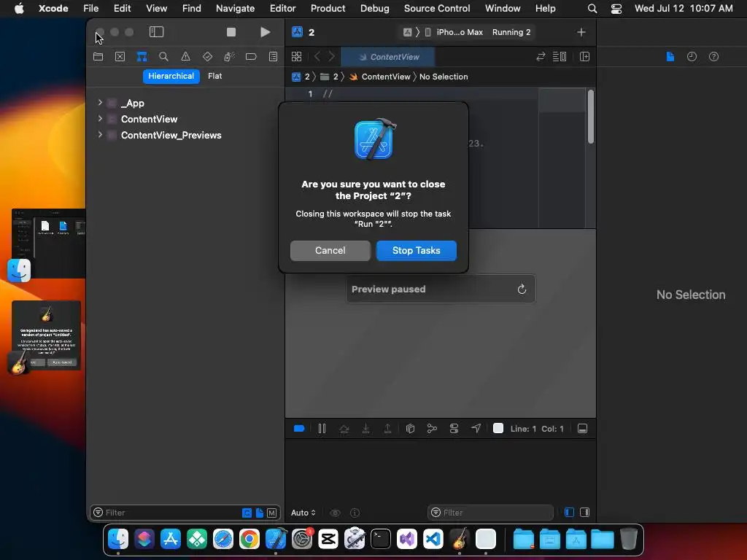747x560 pixels.
Task: Click the plus Library button
Action: point(581,32)
